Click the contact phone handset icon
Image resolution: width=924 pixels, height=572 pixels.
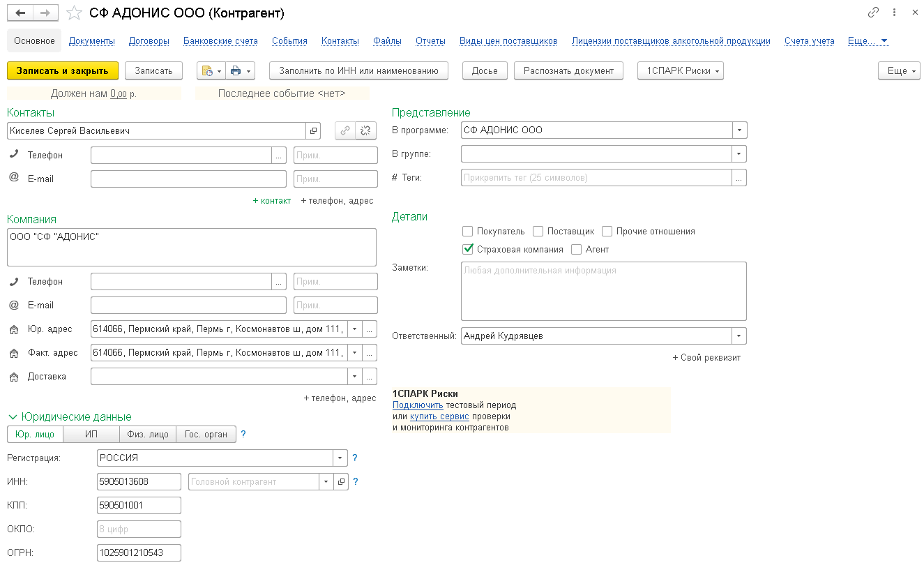click(x=14, y=155)
